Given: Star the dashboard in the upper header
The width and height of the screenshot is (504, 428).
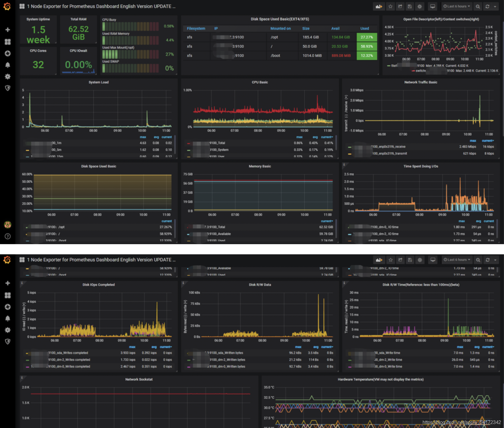Looking at the screenshot, I should 390,6.
